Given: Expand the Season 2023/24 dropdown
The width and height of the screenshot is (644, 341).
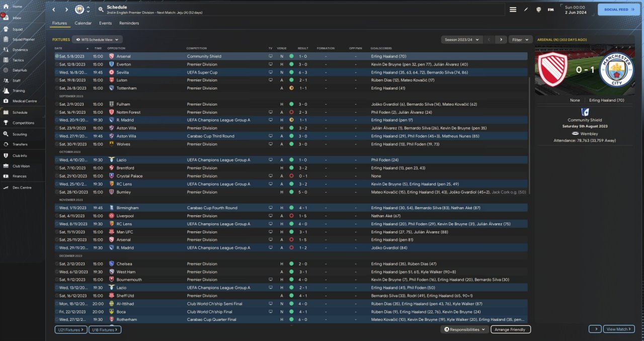Looking at the screenshot, I should (461, 39).
